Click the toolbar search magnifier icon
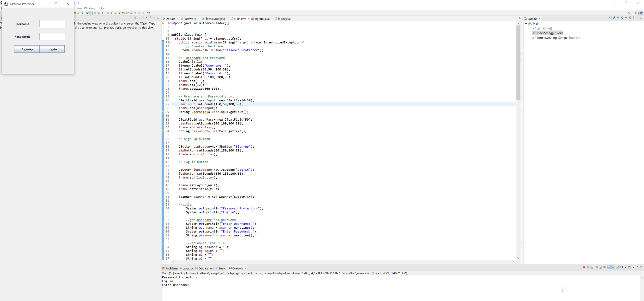The image size is (644, 301). [630, 13]
